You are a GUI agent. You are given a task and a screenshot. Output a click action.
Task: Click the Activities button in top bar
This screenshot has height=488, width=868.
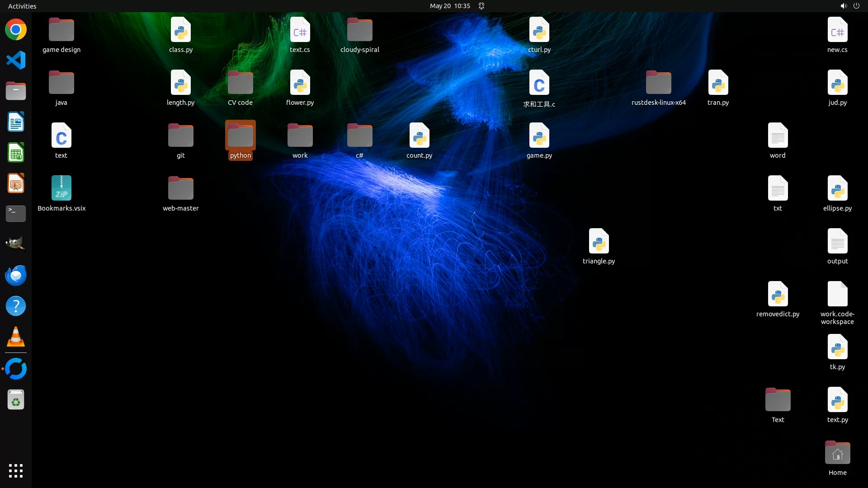(22, 6)
